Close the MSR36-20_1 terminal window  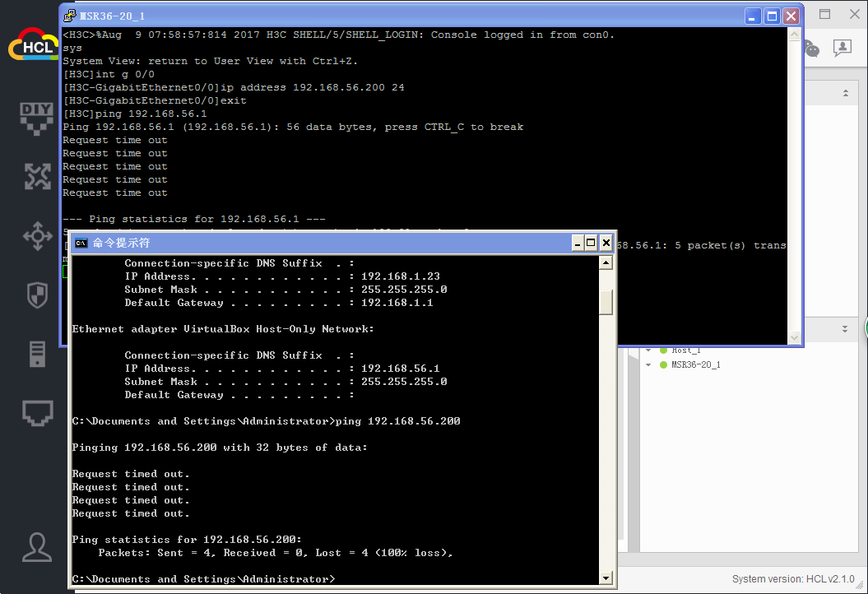pyautogui.click(x=791, y=16)
